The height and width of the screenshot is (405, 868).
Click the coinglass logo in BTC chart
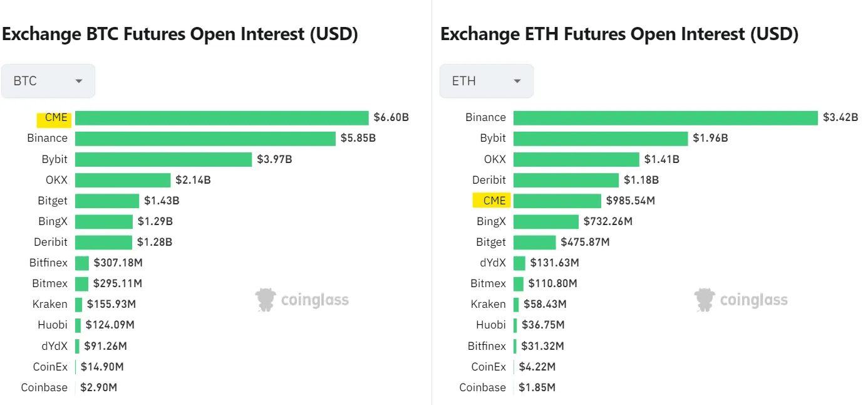pos(302,300)
